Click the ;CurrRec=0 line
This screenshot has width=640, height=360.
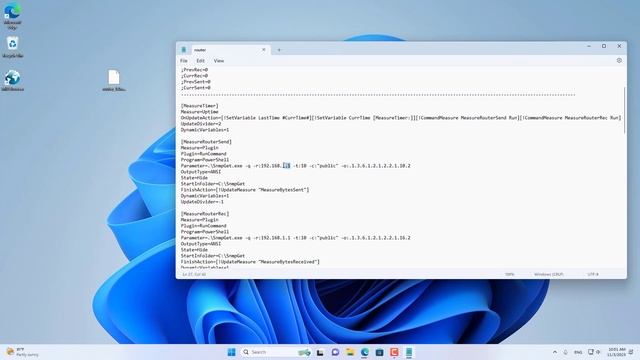coord(194,76)
